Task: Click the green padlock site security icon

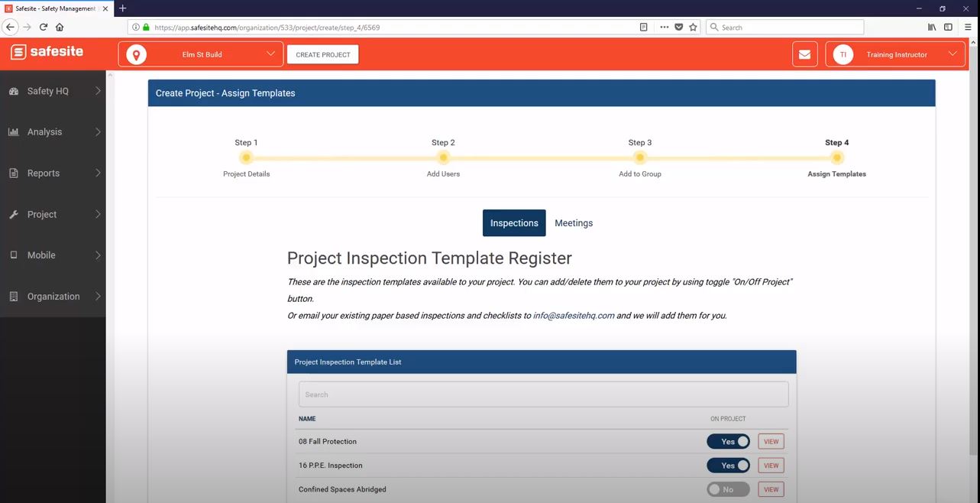Action: (147, 27)
